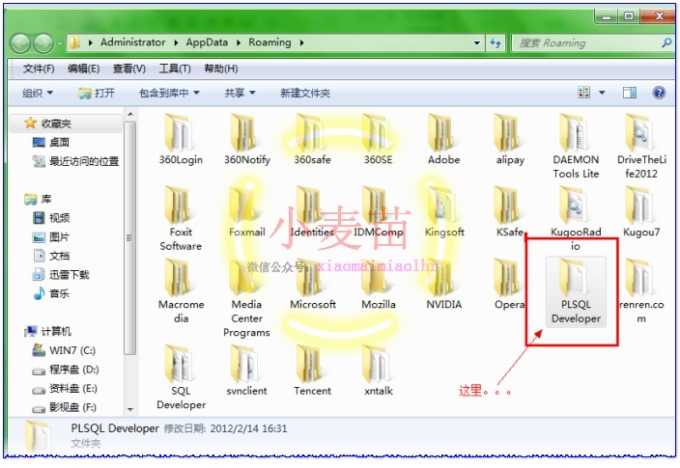
Task: Open the Tencent folder
Action: (312, 370)
